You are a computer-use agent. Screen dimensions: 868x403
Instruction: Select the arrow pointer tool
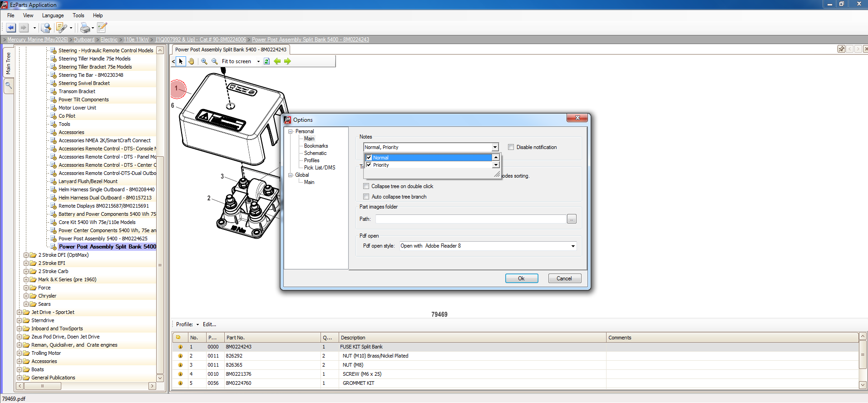tap(181, 61)
